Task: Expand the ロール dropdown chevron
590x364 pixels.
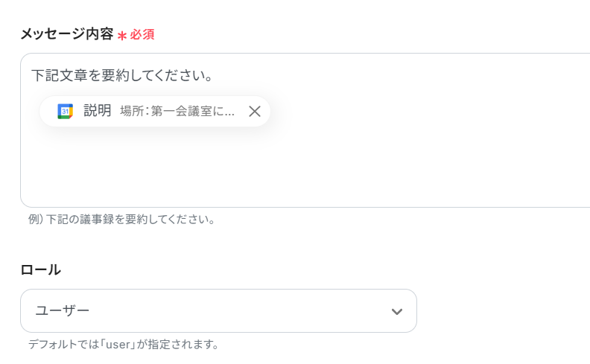Action: coord(396,311)
